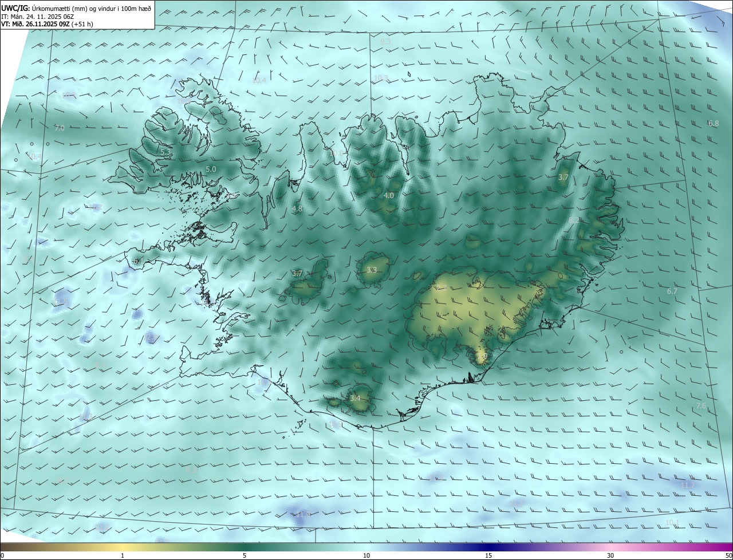Click the offshore value label '6.7'
Image resolution: width=733 pixels, height=560 pixels.
click(672, 291)
